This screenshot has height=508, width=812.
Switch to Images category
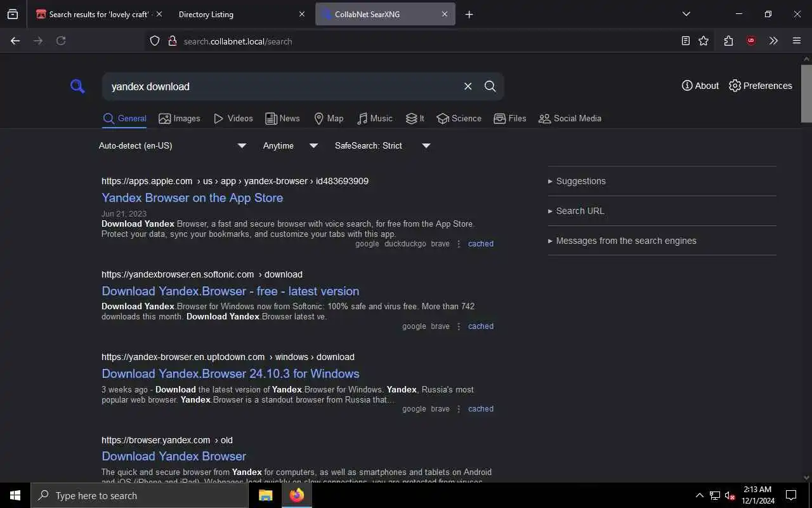pyautogui.click(x=180, y=119)
